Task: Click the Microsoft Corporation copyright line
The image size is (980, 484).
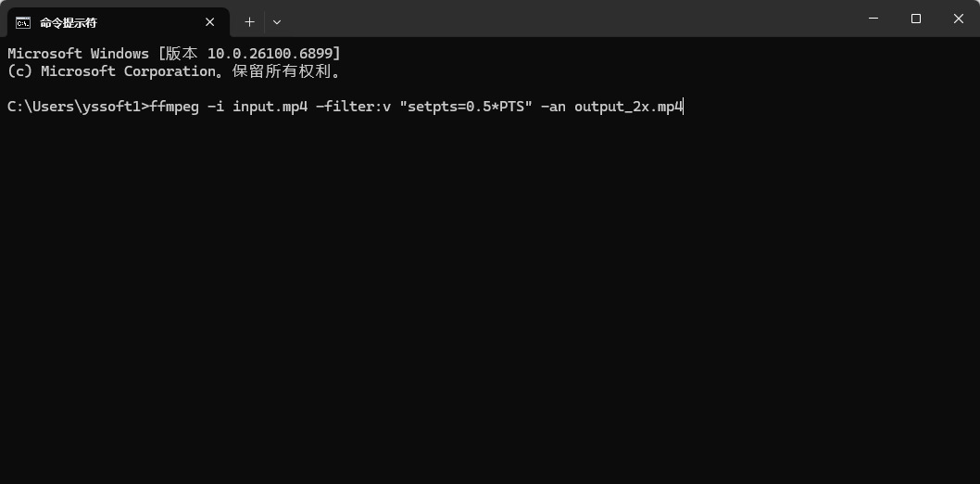Action: (173, 71)
